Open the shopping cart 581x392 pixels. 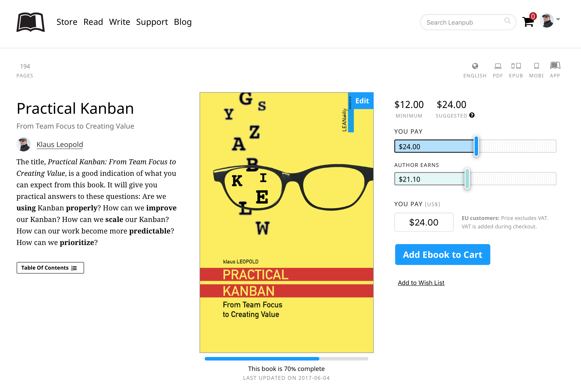[528, 22]
